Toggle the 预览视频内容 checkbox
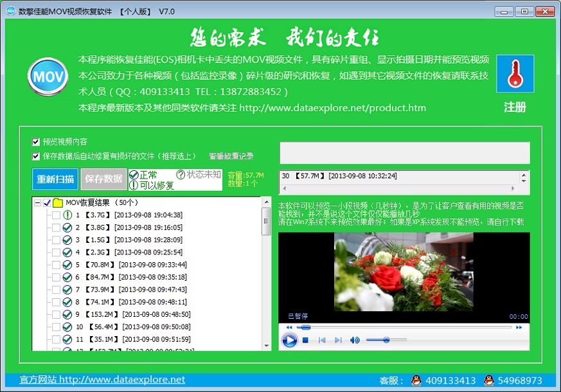561x392 pixels. tap(36, 142)
